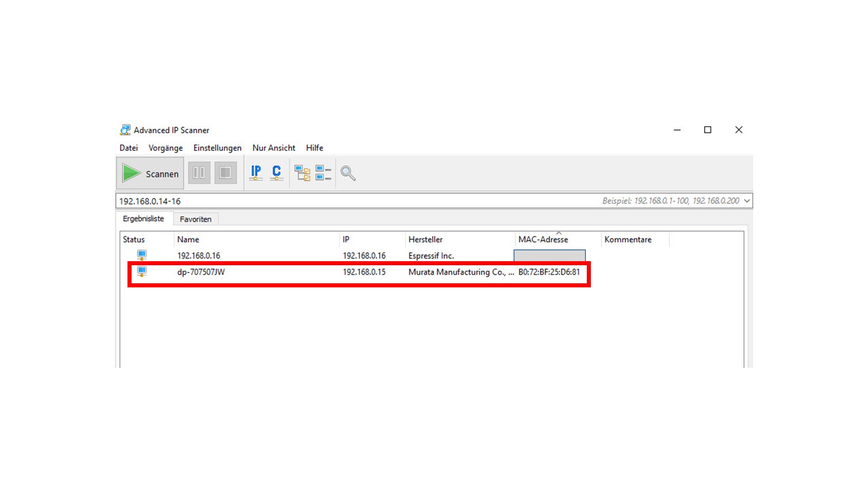The width and height of the screenshot is (868, 488).
Task: Select the device dp-707507JW
Action: pos(201,272)
